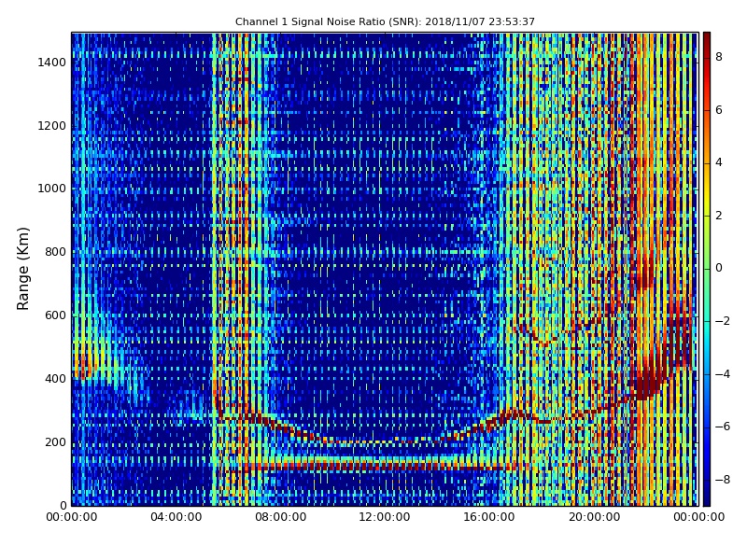Screen dimensions: 747x560
Task: Click the 400 tick label on the range axis
Action: pyautogui.click(x=55, y=379)
